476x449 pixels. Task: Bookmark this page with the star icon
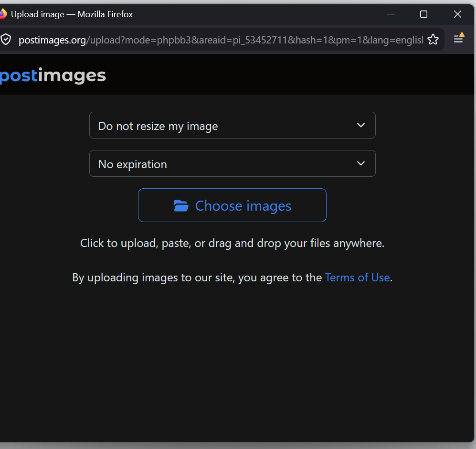(x=433, y=40)
